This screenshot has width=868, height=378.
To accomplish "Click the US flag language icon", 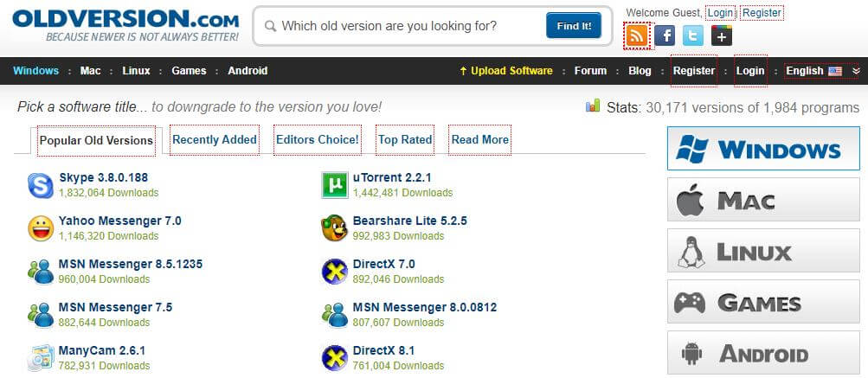I will click(x=835, y=71).
